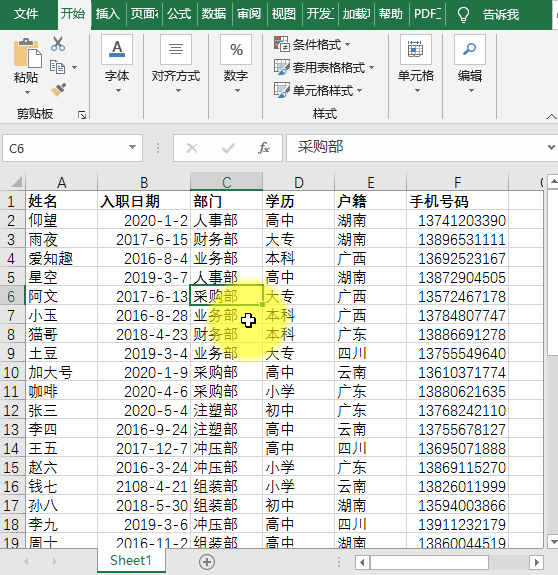The height and width of the screenshot is (575, 558).
Task: Open the Name Box dropdown arrow
Action: [x=132, y=147]
